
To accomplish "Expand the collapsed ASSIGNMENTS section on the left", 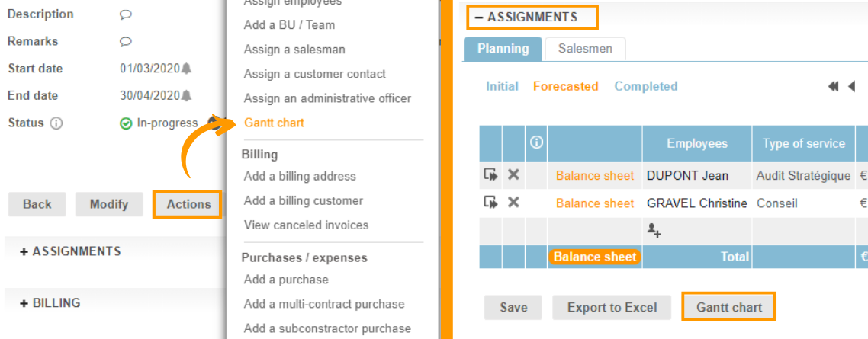I will (70, 251).
